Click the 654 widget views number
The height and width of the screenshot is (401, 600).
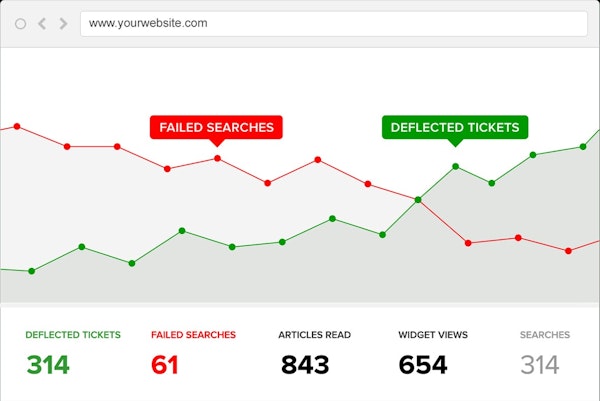[423, 365]
